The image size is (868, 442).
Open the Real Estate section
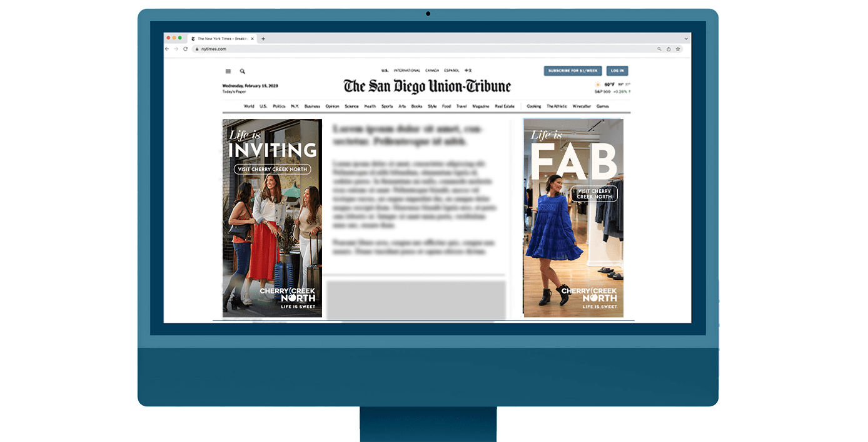(x=505, y=106)
